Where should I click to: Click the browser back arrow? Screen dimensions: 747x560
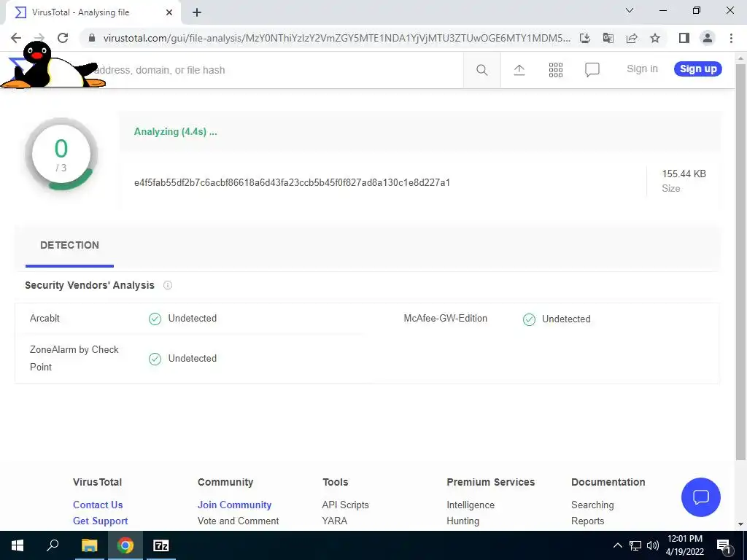click(x=16, y=38)
